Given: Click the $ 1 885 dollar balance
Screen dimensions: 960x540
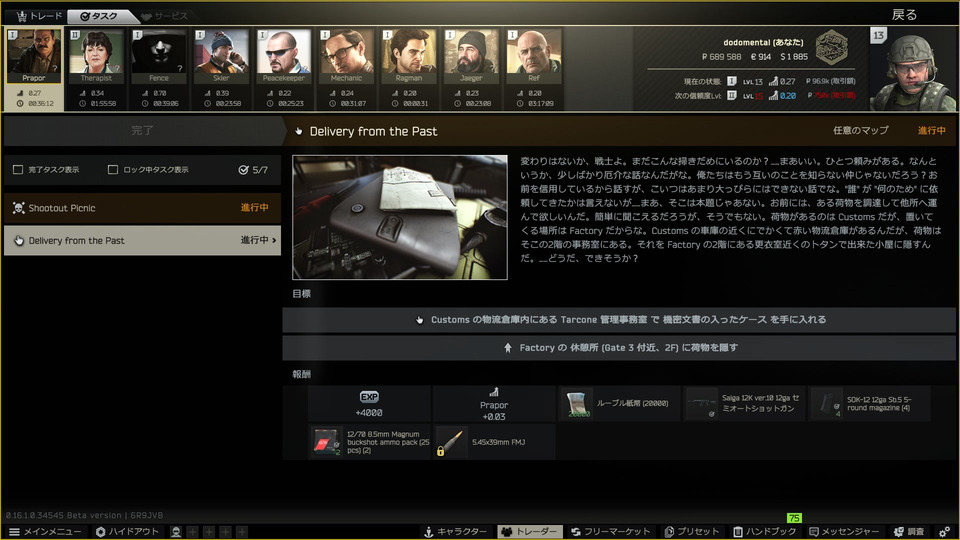Looking at the screenshot, I should 794,56.
